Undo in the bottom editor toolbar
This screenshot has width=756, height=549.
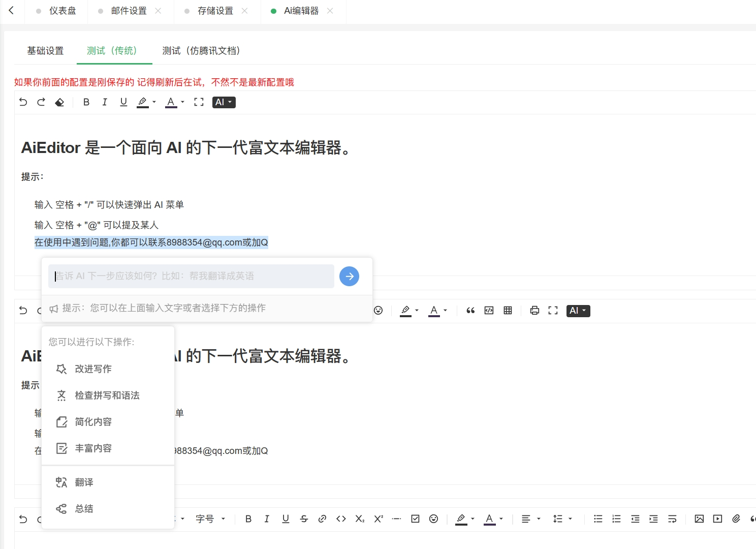coord(23,519)
